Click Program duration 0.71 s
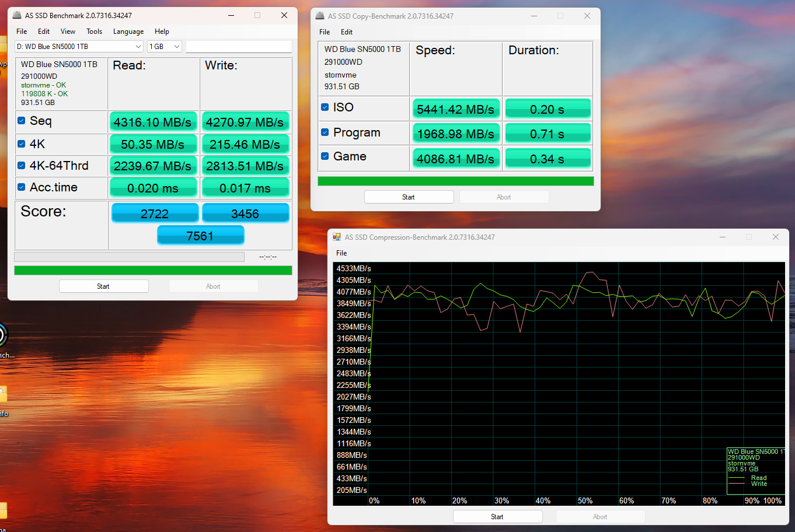This screenshot has width=795, height=532. pos(548,134)
